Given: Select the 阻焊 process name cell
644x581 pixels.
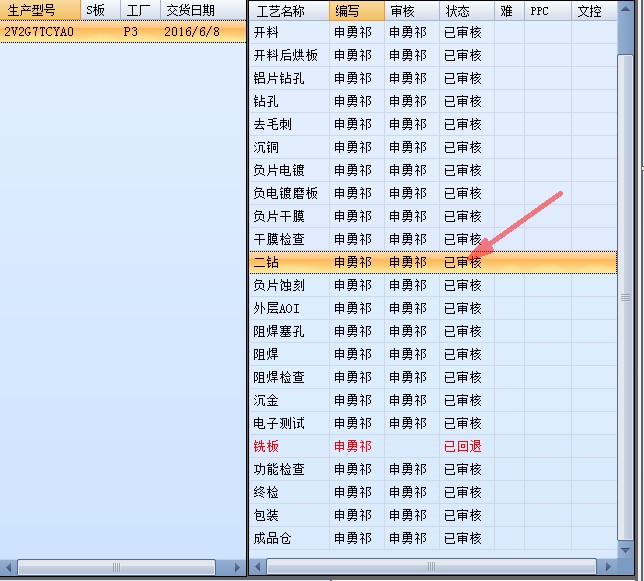Looking at the screenshot, I should [290, 354].
